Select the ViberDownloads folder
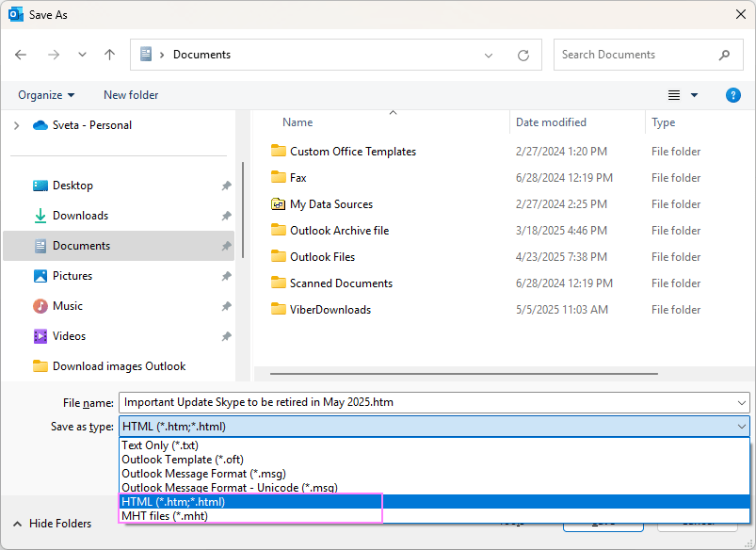This screenshot has height=550, width=756. click(x=330, y=310)
